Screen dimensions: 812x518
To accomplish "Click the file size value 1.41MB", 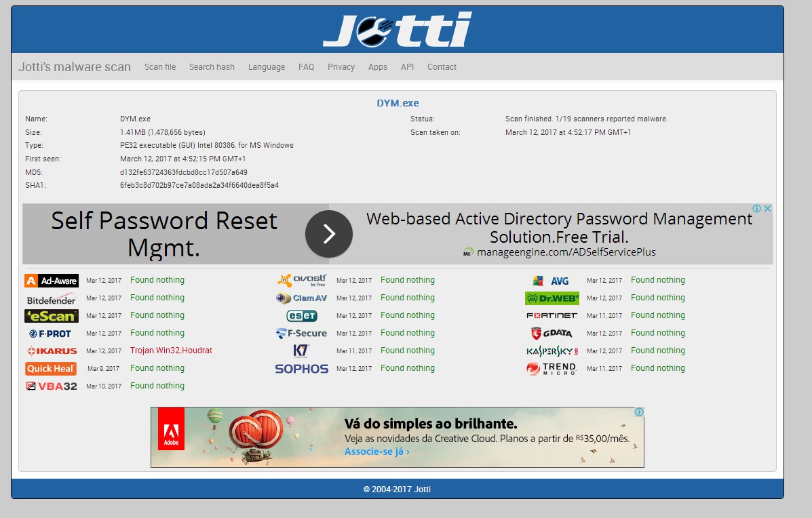I will 163,132.
